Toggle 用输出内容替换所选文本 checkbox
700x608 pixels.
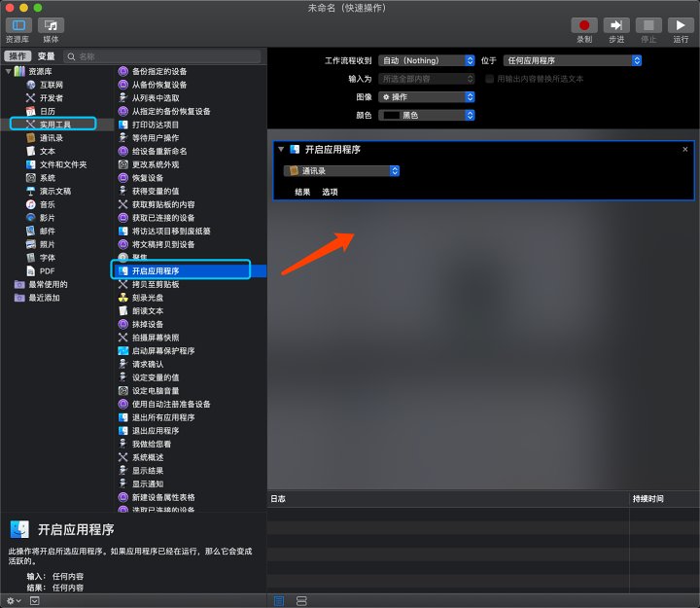pos(489,79)
